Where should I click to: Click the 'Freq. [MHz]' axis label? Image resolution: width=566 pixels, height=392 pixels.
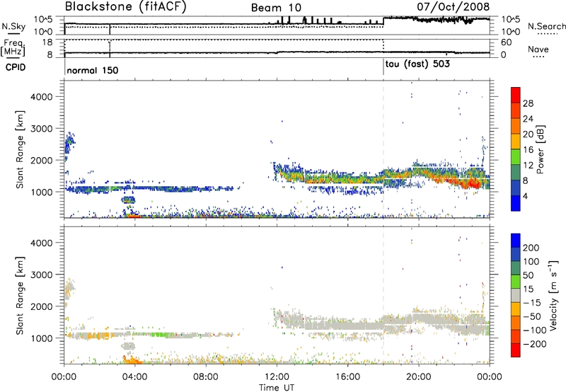(13, 48)
